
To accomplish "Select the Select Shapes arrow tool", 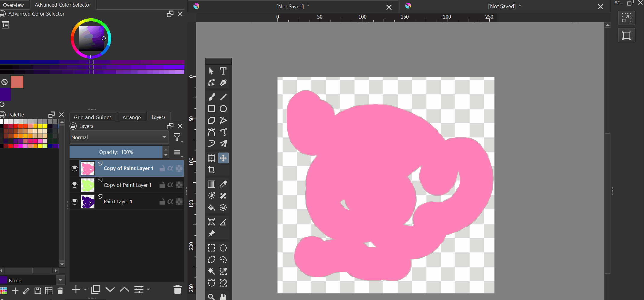I will click(x=211, y=71).
